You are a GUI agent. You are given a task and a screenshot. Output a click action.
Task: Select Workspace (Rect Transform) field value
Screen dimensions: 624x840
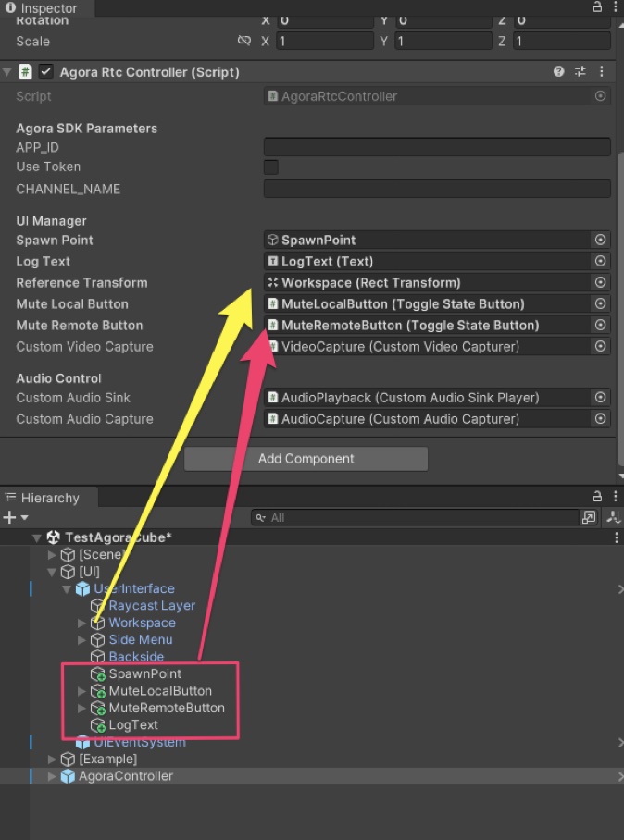coord(428,282)
